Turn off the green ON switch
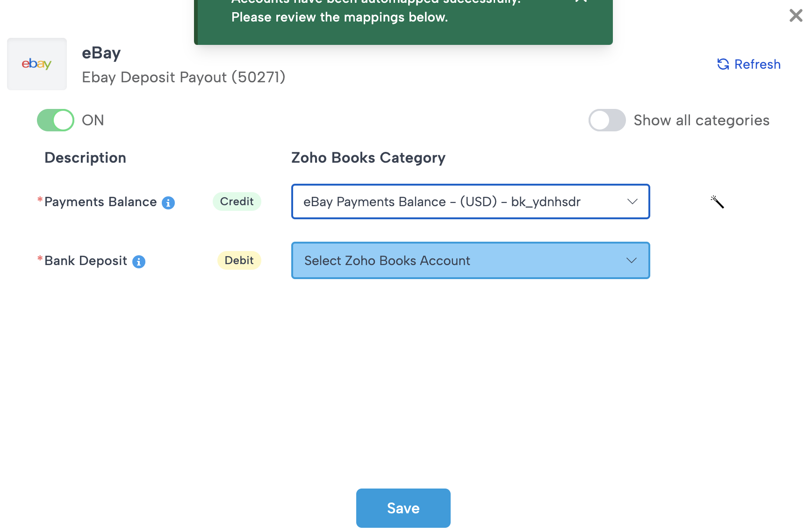This screenshot has width=805, height=532. (56, 120)
